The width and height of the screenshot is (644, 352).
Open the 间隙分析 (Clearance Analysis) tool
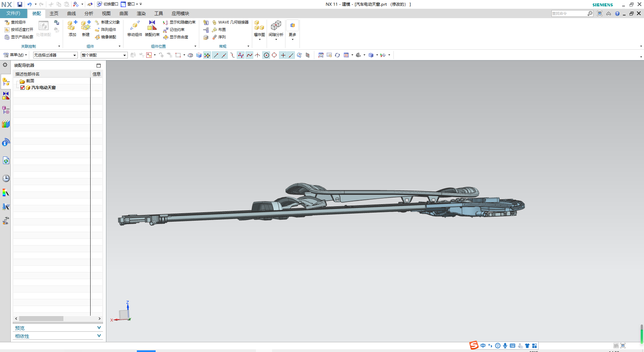pyautogui.click(x=276, y=26)
